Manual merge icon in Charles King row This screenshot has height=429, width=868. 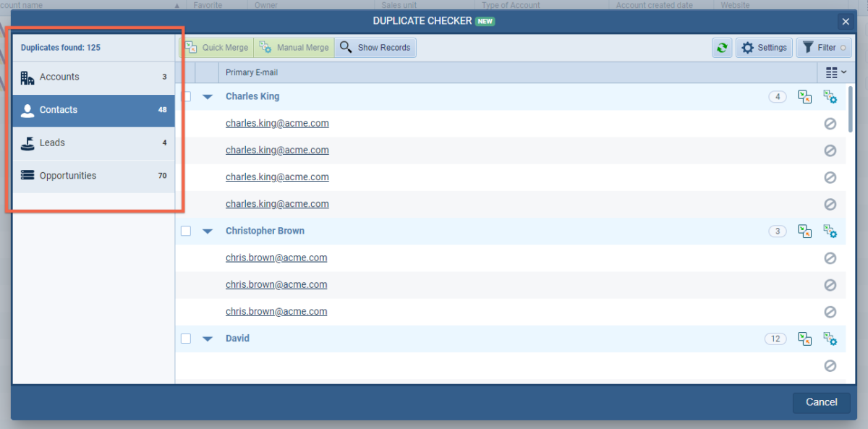830,97
